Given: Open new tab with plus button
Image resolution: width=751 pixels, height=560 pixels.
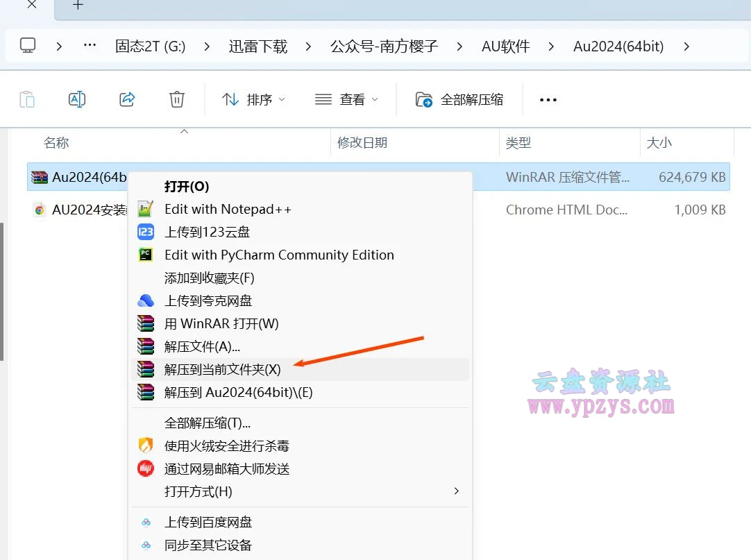Looking at the screenshot, I should pyautogui.click(x=78, y=6).
